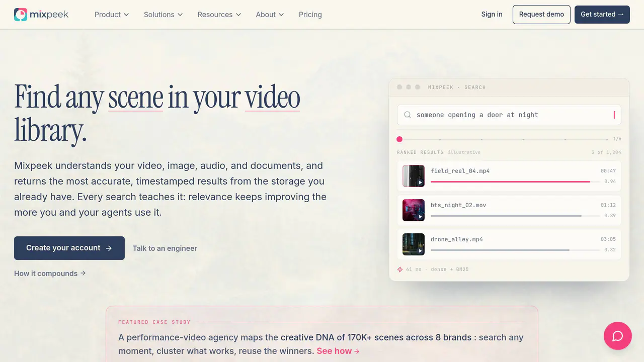This screenshot has height=362, width=644.
Task: Select the field_reel_04.mp4 filename
Action: [x=460, y=171]
